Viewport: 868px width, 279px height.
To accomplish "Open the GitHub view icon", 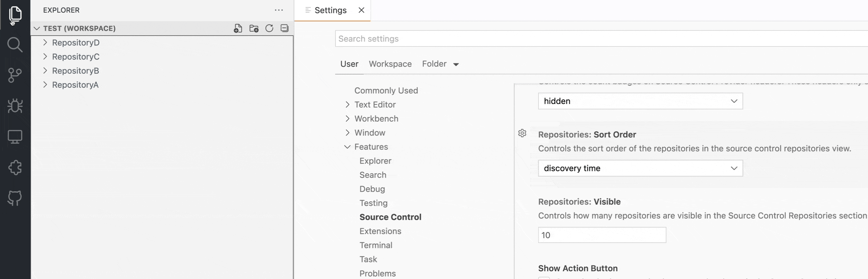I will click(15, 198).
